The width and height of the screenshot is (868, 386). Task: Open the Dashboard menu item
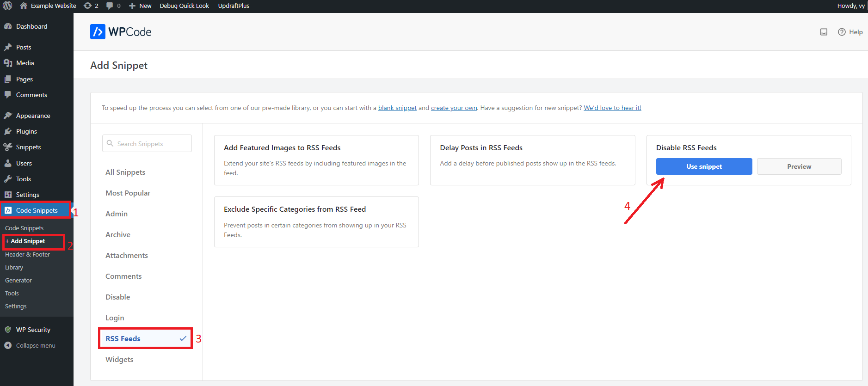[37, 26]
